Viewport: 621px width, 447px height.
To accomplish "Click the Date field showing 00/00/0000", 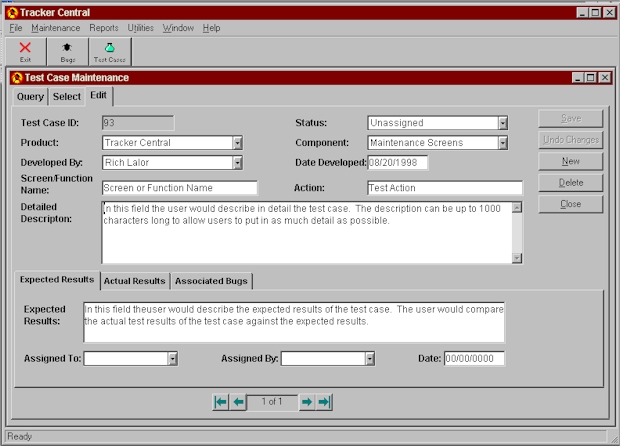I will tap(474, 359).
